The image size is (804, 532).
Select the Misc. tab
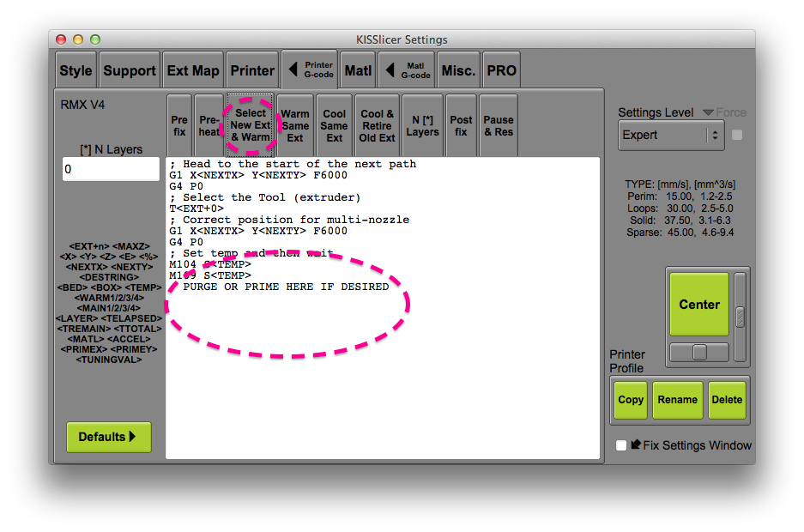(x=458, y=70)
